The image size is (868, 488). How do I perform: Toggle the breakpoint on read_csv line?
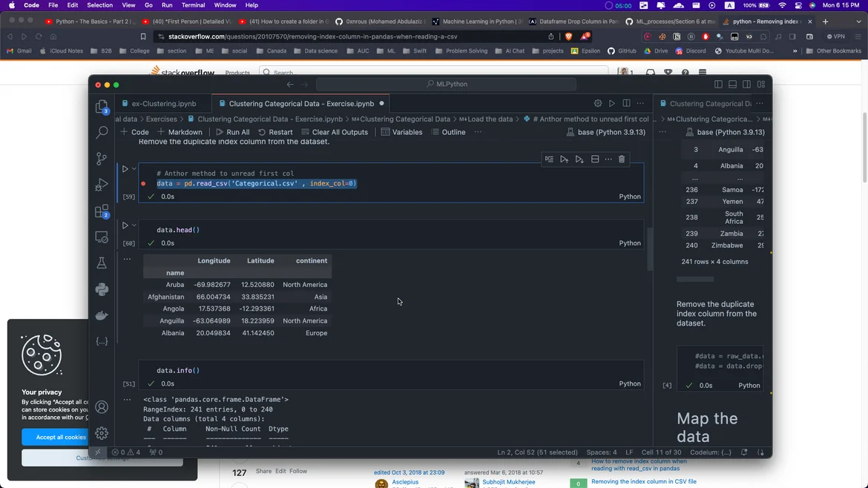pyautogui.click(x=143, y=183)
